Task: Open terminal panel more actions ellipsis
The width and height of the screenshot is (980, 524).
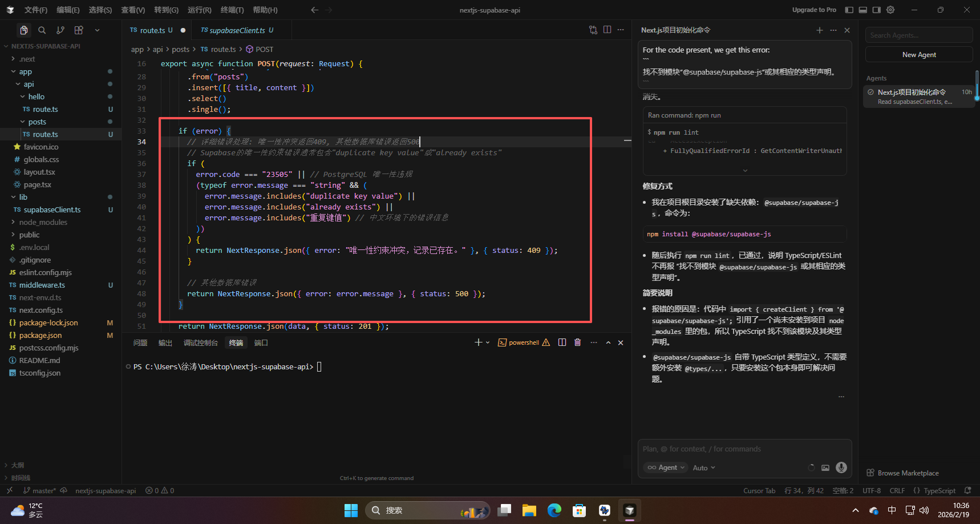Action: pyautogui.click(x=594, y=342)
